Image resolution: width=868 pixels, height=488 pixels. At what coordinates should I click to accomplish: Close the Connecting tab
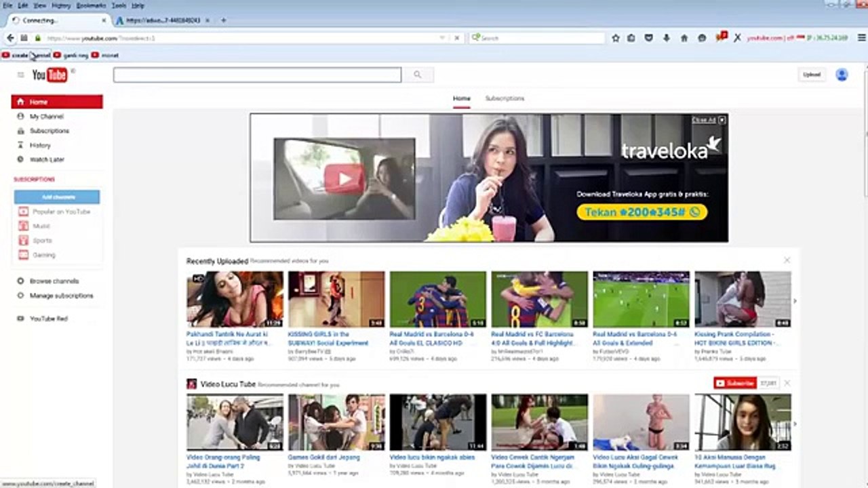point(104,20)
